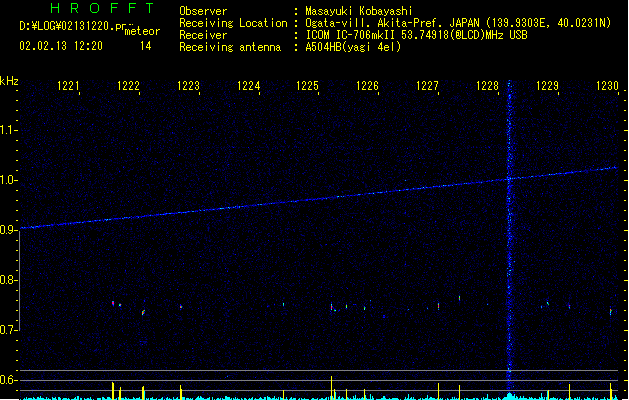Click the 1226 time axis label

(x=367, y=86)
